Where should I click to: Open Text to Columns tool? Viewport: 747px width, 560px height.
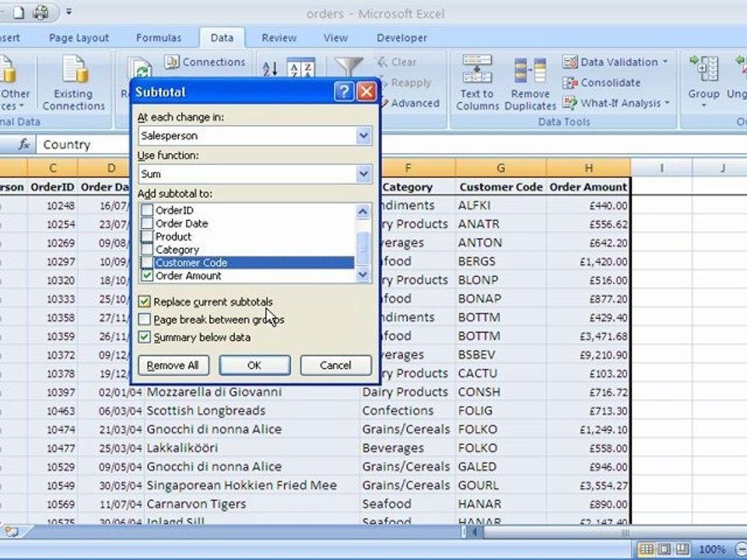click(x=477, y=83)
